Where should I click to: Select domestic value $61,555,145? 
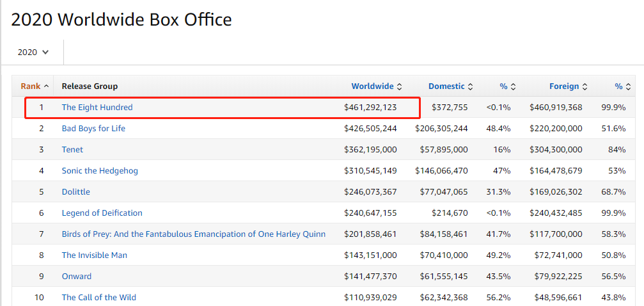(444, 276)
